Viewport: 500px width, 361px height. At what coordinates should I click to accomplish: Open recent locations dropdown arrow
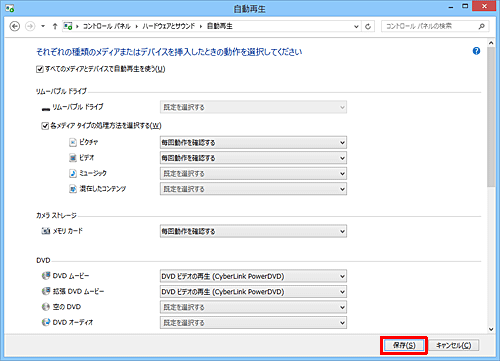point(43,26)
